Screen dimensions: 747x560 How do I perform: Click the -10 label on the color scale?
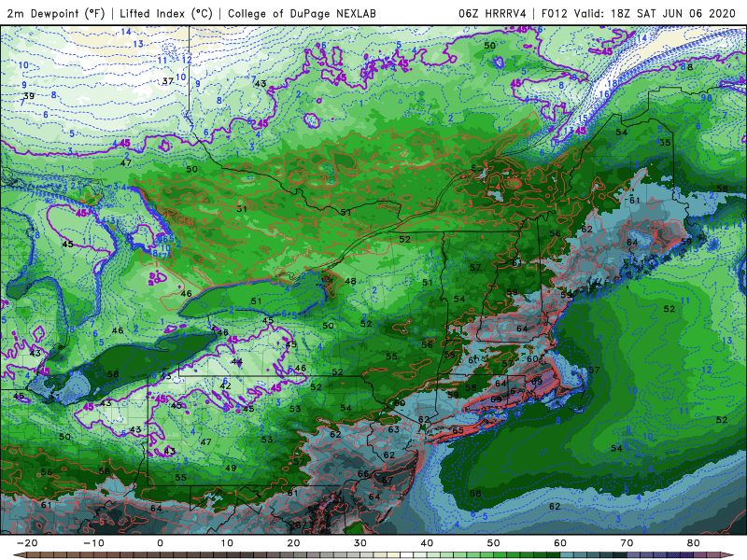[93, 543]
